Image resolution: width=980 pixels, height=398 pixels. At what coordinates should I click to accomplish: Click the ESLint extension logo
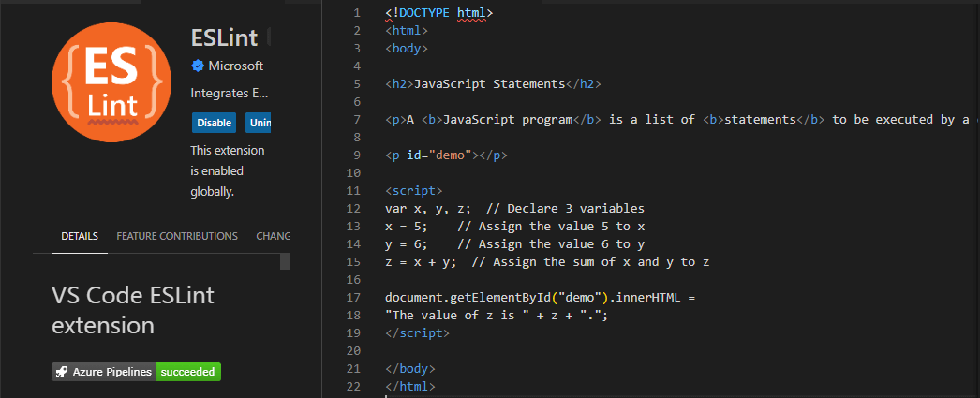(111, 82)
